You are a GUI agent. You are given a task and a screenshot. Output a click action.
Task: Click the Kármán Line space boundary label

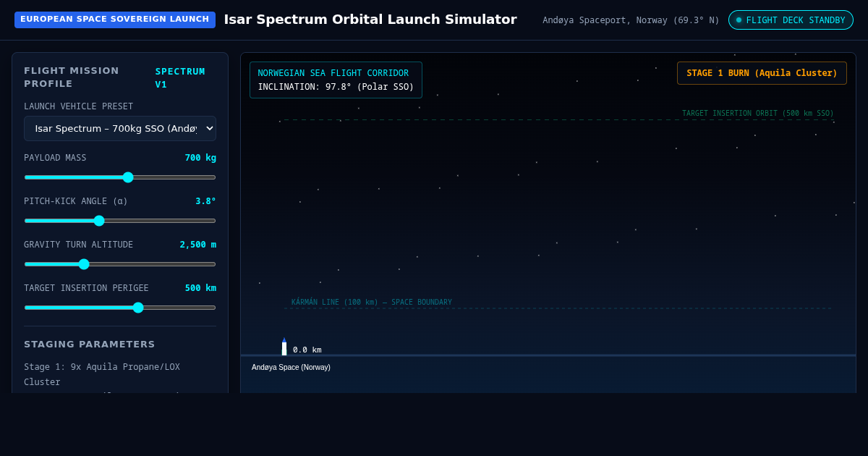click(x=372, y=303)
